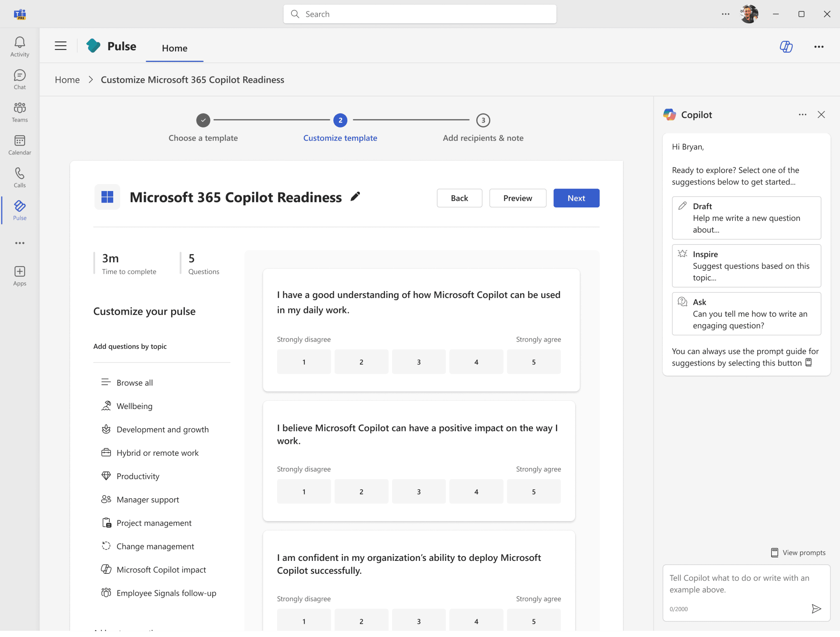This screenshot has height=637, width=840.
Task: Expand more apps ellipsis in left sidebar
Action: coord(20,243)
